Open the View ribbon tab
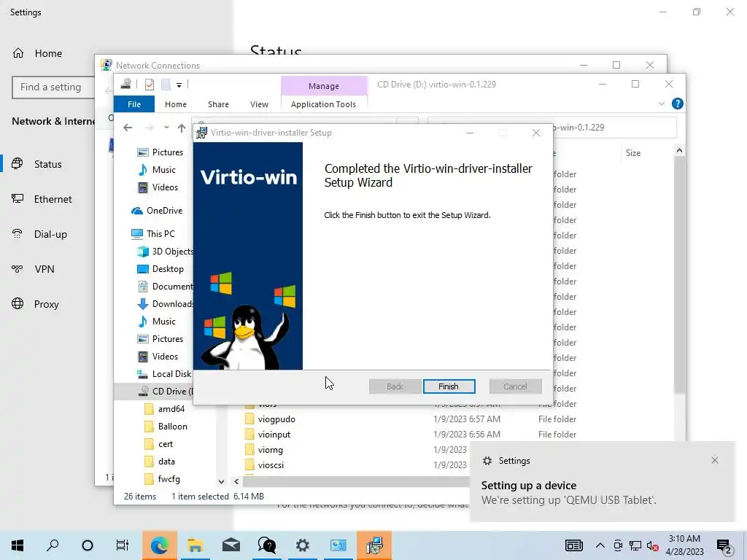 [x=259, y=104]
